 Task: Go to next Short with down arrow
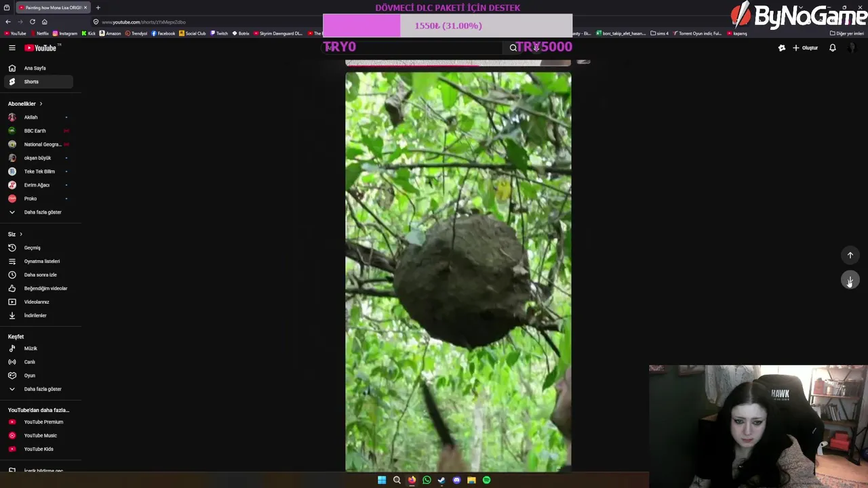pos(850,280)
